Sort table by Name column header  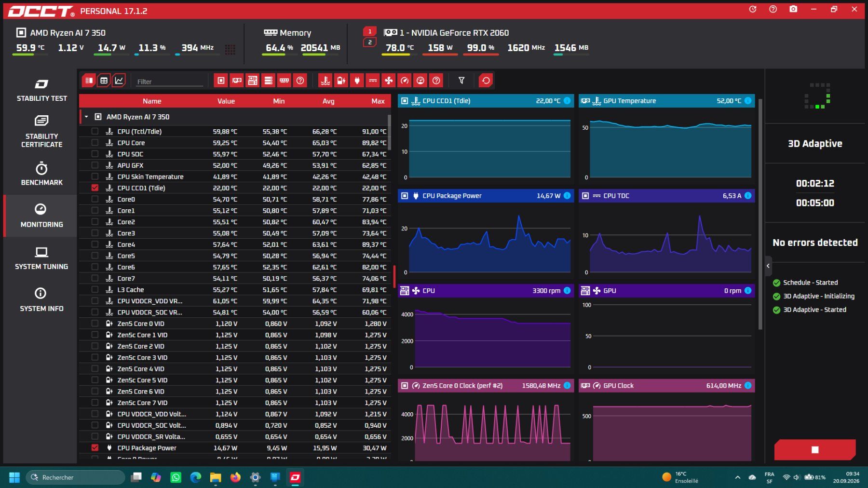tap(152, 101)
